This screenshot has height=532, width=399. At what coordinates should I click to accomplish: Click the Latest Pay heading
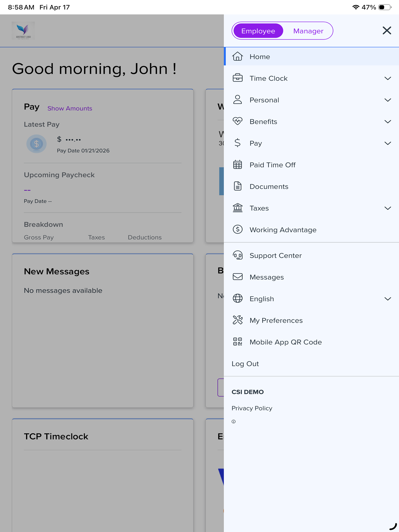point(42,124)
